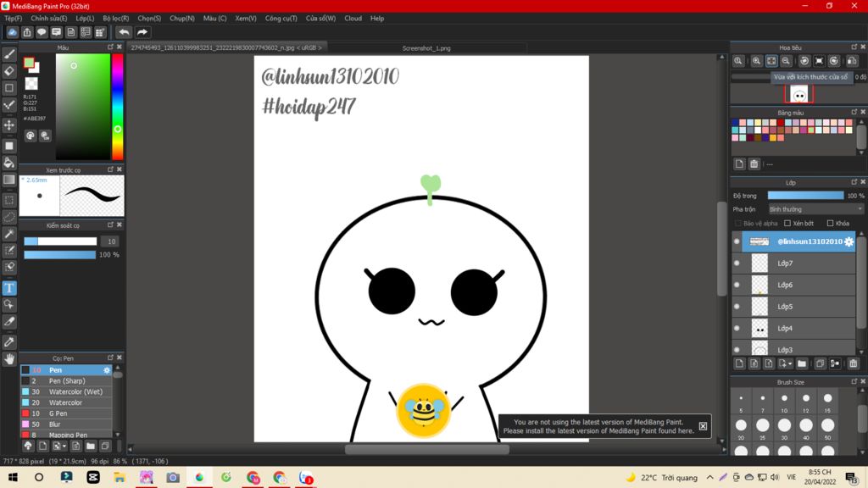Toggle visibility of the Lớp3 layer
This screenshot has width=868, height=488.
click(x=737, y=350)
